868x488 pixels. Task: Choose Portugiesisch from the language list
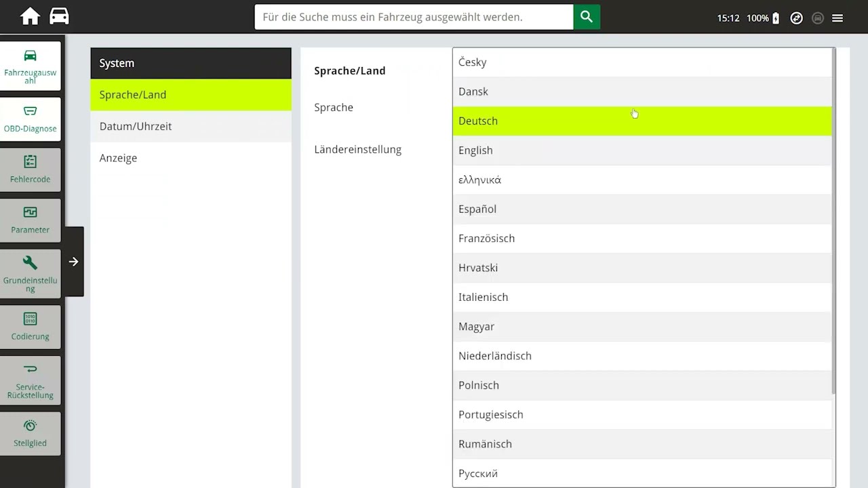pos(642,415)
